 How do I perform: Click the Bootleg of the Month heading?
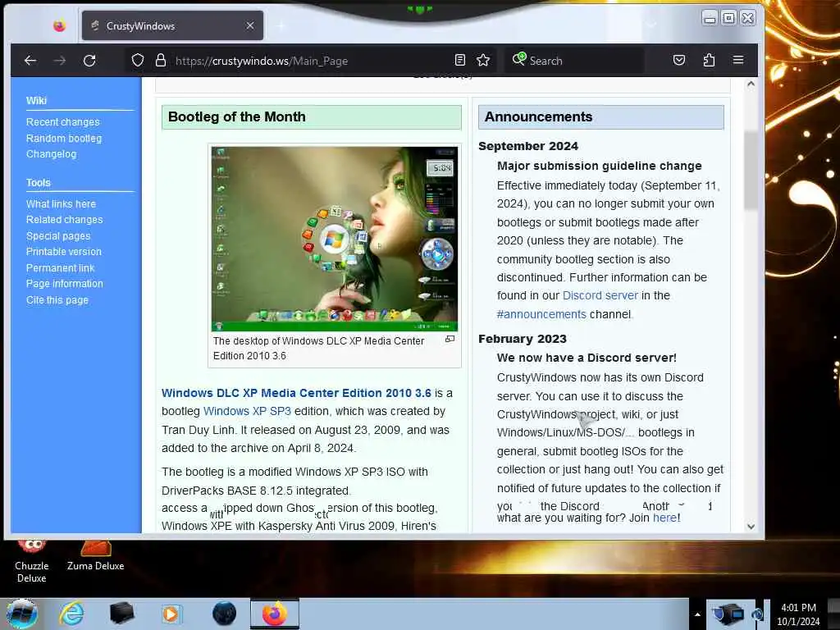click(237, 116)
